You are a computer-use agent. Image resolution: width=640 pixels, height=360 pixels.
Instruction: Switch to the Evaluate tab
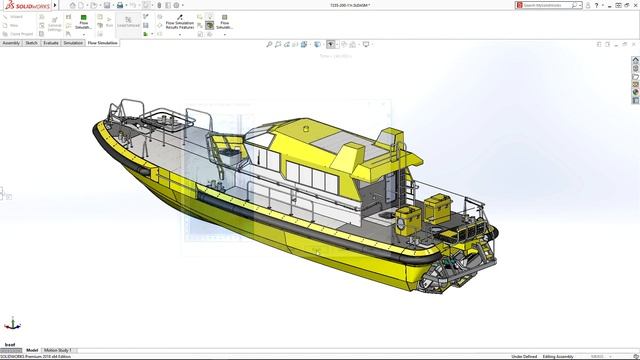pyautogui.click(x=51, y=43)
